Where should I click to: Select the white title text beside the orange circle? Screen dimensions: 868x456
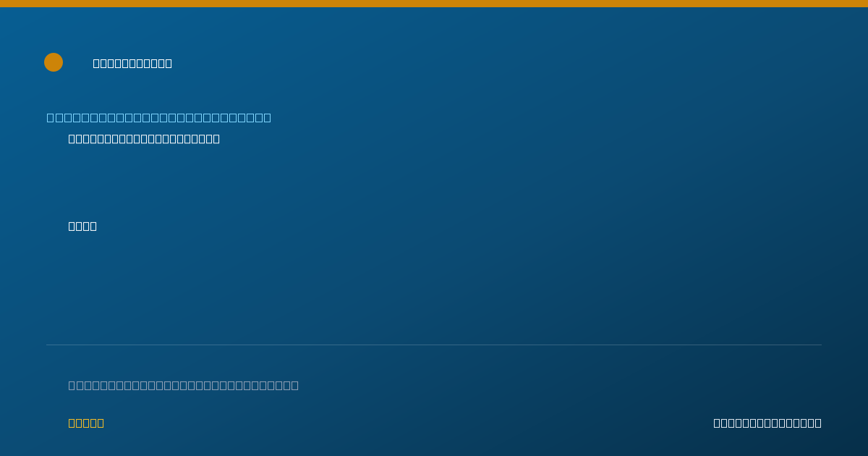pos(132,64)
